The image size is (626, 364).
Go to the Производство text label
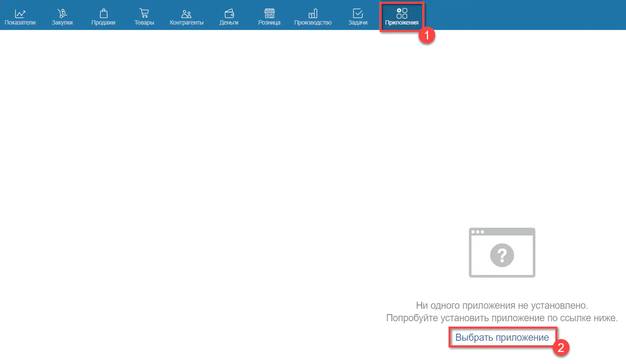point(313,23)
